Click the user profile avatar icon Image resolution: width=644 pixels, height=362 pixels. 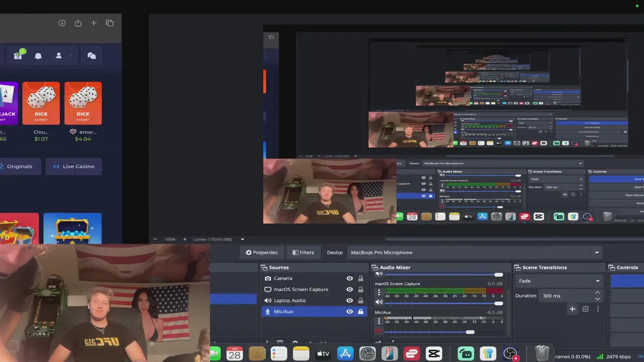pyautogui.click(x=59, y=56)
